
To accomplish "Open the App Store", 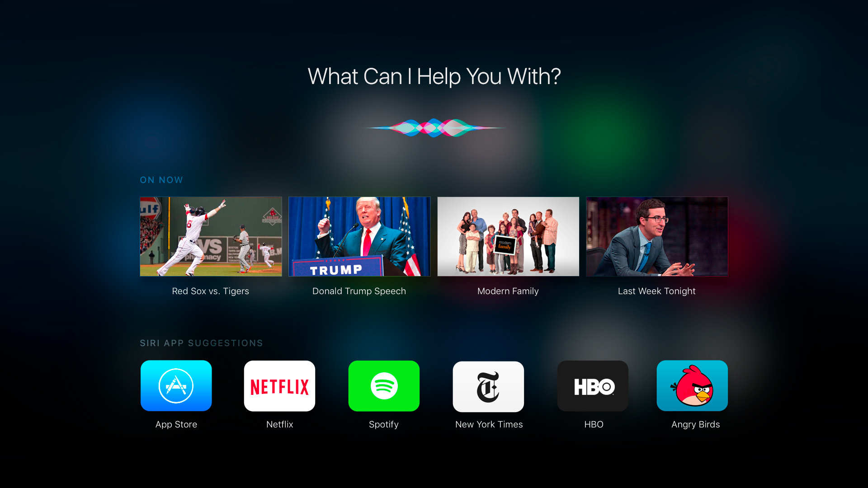I will [176, 386].
